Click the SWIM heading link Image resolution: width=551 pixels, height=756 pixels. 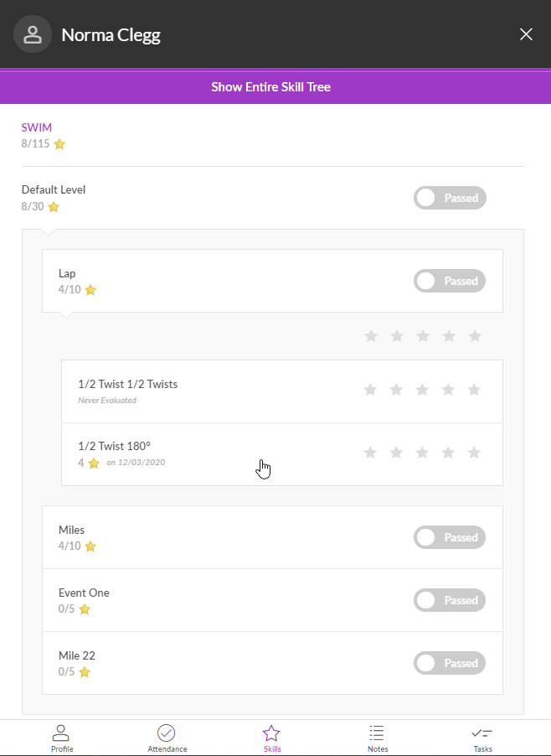[x=37, y=127]
